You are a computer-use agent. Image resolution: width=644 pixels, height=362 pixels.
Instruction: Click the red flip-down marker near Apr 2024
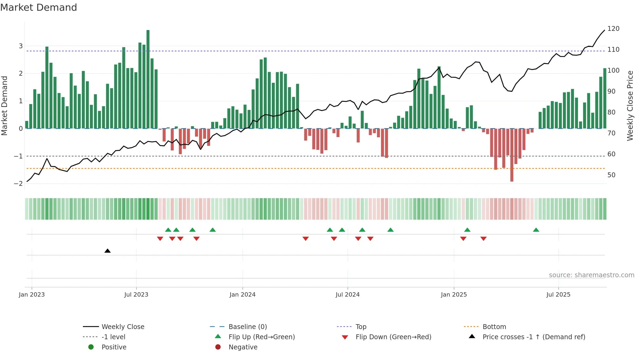pos(306,239)
